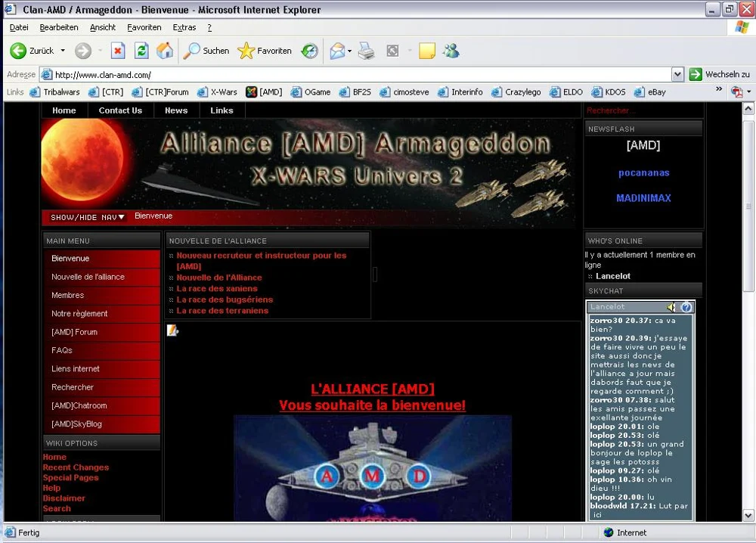Go to browser Home page icon
Screen dimensions: 756x543
tap(165, 51)
